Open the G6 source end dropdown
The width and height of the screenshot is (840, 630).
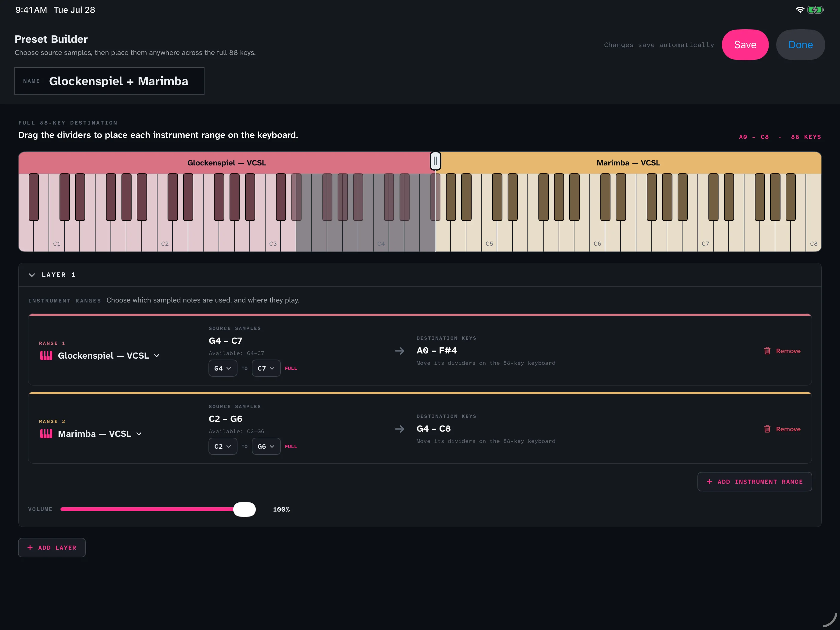266,446
